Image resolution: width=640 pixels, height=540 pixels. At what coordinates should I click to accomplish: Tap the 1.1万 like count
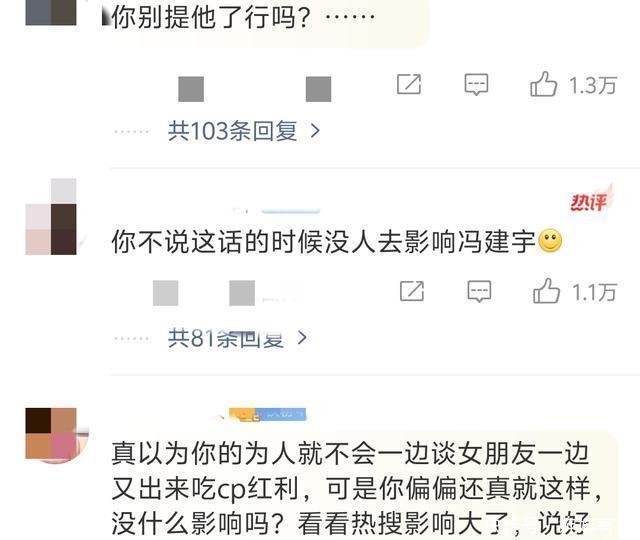click(594, 292)
